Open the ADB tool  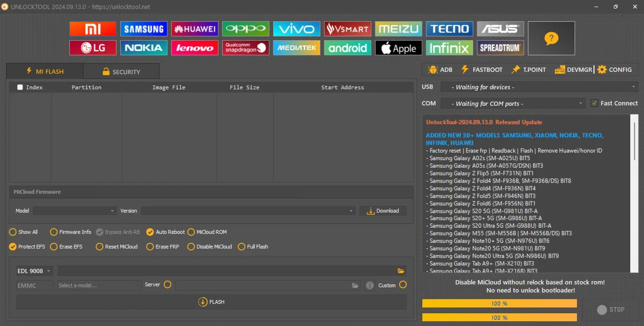click(x=440, y=69)
